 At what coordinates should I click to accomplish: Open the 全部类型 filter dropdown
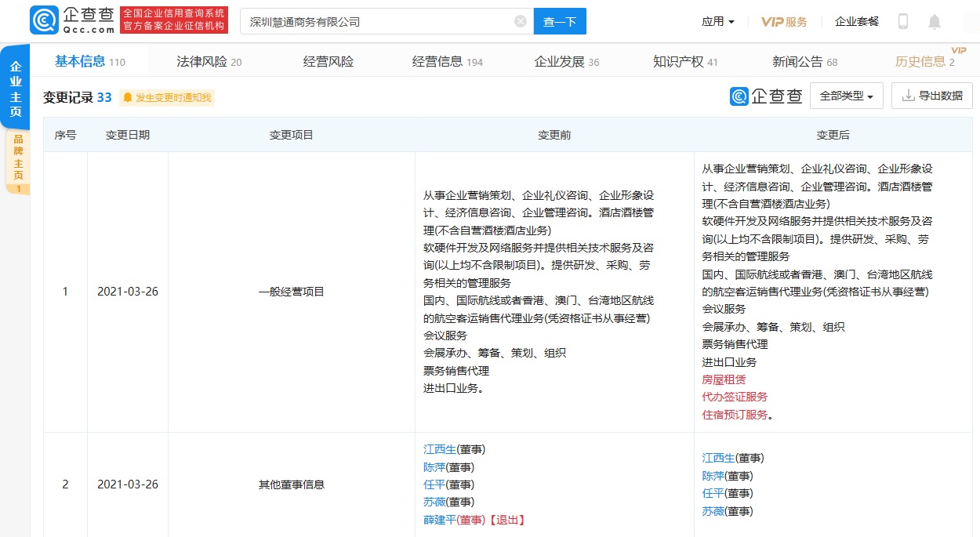[847, 96]
